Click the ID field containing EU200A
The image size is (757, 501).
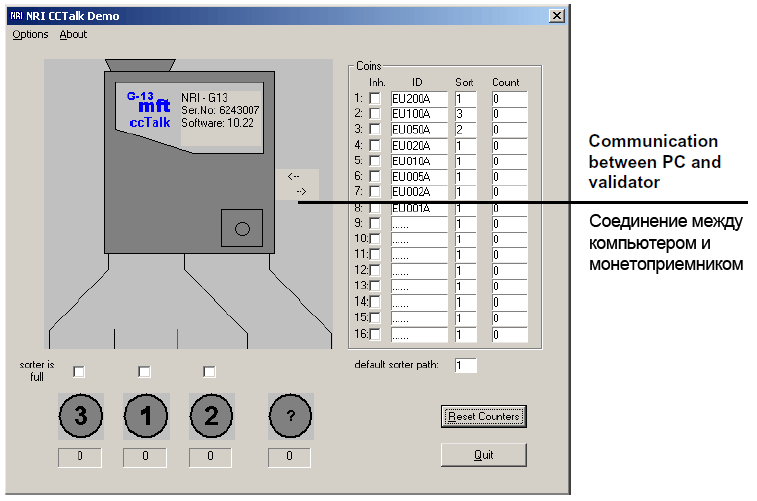[x=419, y=99]
